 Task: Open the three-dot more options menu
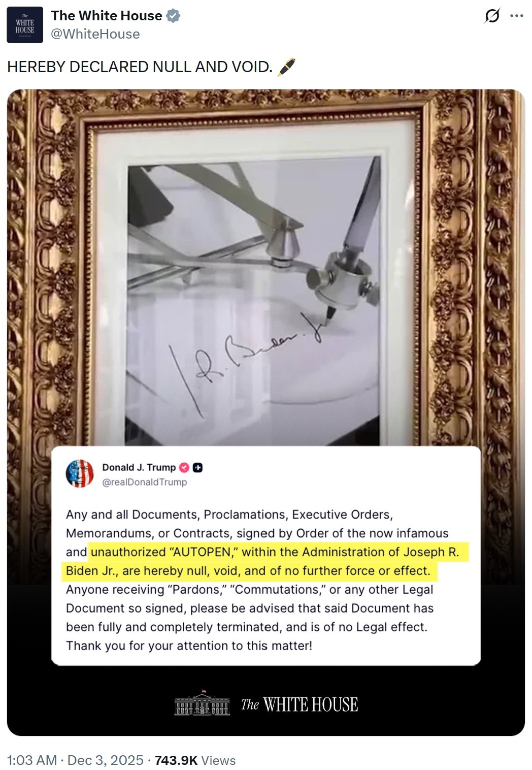point(516,16)
